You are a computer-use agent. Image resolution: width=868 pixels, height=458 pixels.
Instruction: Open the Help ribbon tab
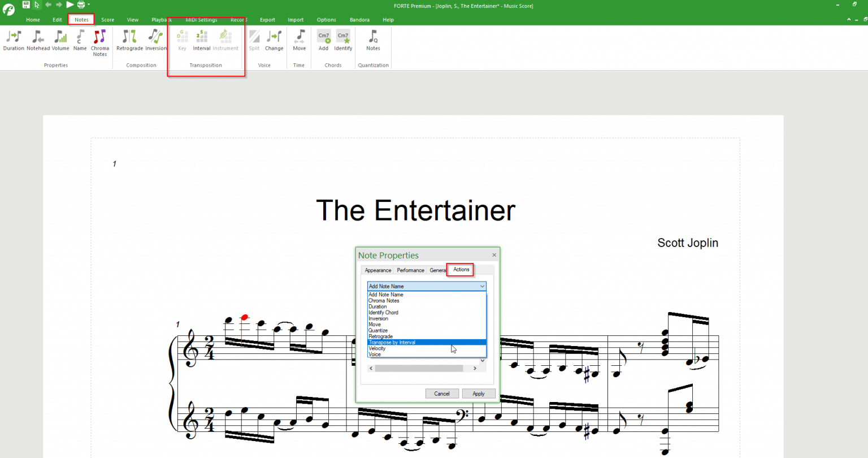(x=388, y=20)
